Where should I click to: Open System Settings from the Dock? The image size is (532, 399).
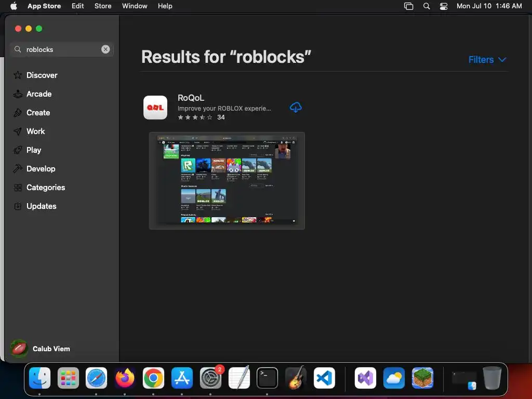tap(210, 378)
